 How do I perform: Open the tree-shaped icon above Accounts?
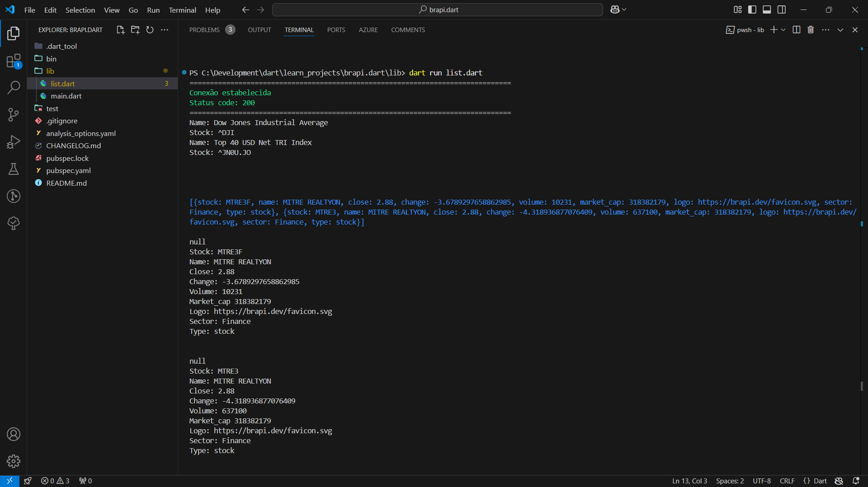click(14, 223)
